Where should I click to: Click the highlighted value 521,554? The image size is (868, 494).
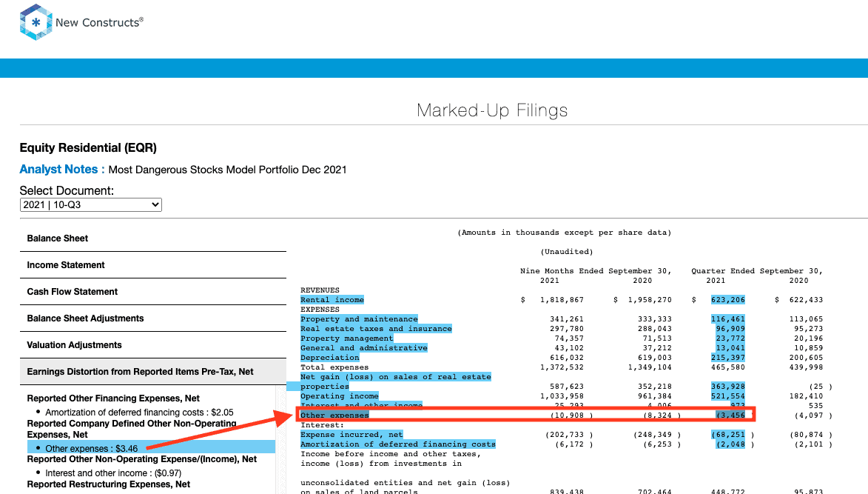pyautogui.click(x=728, y=396)
